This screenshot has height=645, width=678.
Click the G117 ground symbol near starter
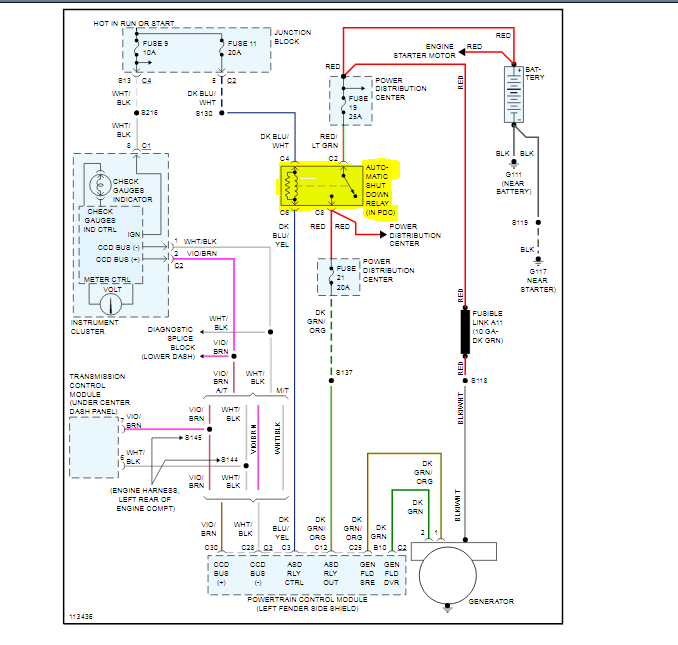coord(538,261)
